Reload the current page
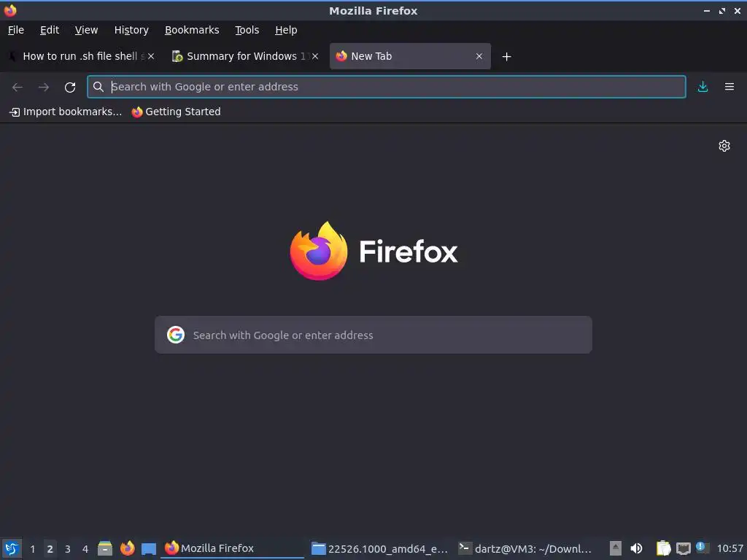Screen dimensions: 747x560 click(x=70, y=87)
